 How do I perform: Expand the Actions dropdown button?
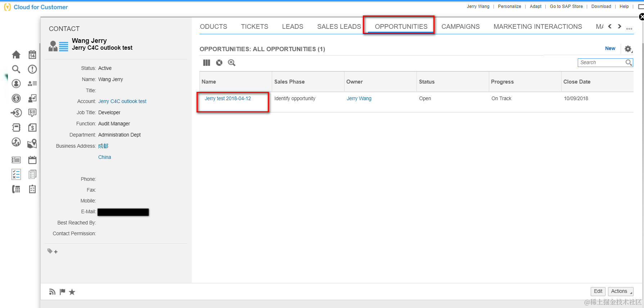coord(621,291)
